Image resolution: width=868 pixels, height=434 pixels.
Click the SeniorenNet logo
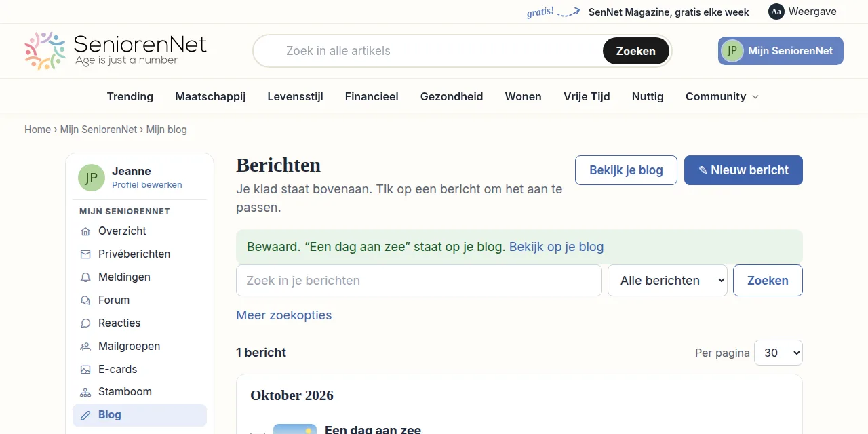(x=115, y=51)
